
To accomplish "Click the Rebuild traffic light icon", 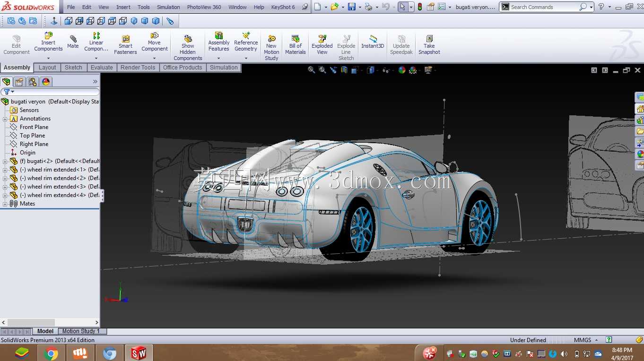I will tap(420, 7).
